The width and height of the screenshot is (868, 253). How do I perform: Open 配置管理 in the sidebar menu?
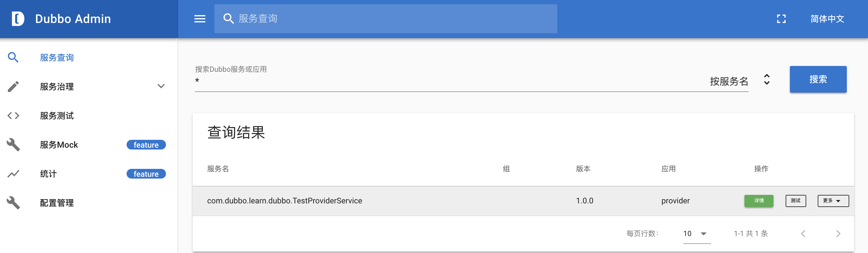pyautogui.click(x=57, y=203)
